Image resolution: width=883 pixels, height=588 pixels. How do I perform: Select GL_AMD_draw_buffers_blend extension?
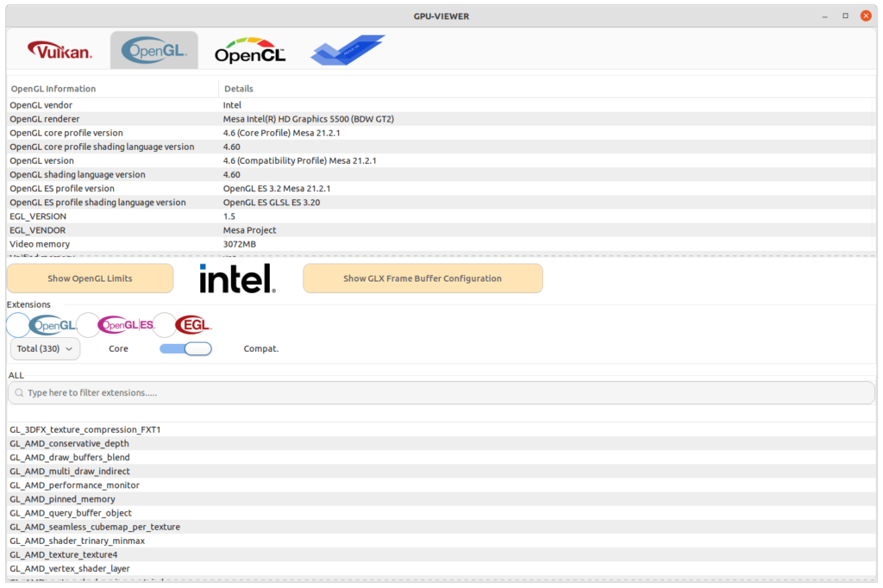441,457
